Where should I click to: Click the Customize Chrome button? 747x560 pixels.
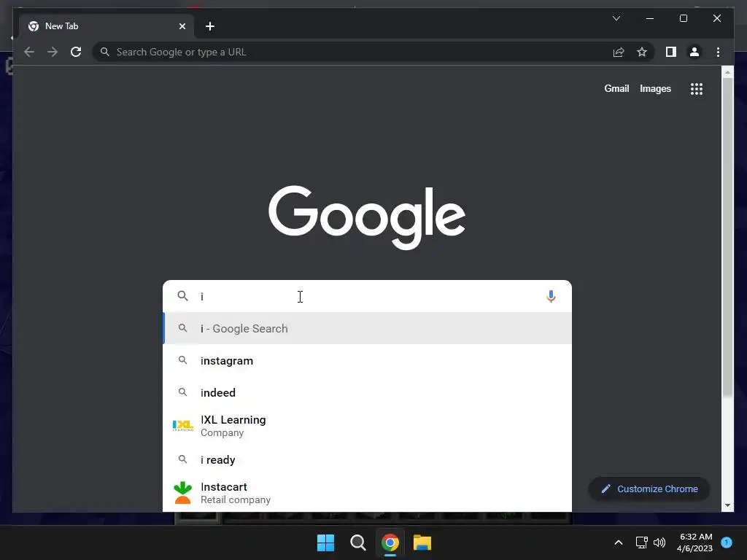tap(649, 489)
